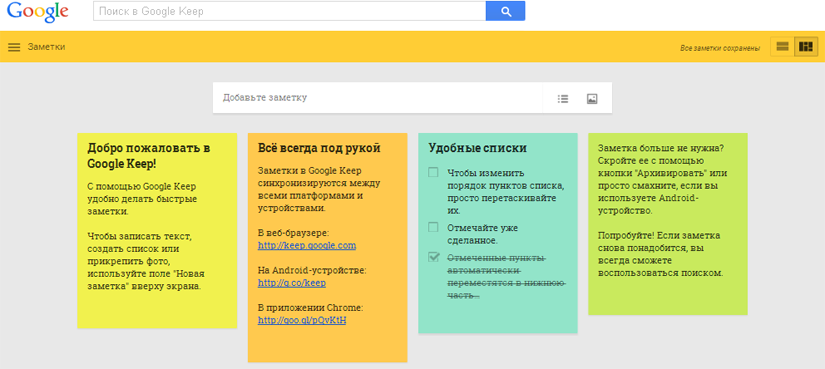Check the "Отмечайте уже сделанное" item

tap(433, 227)
